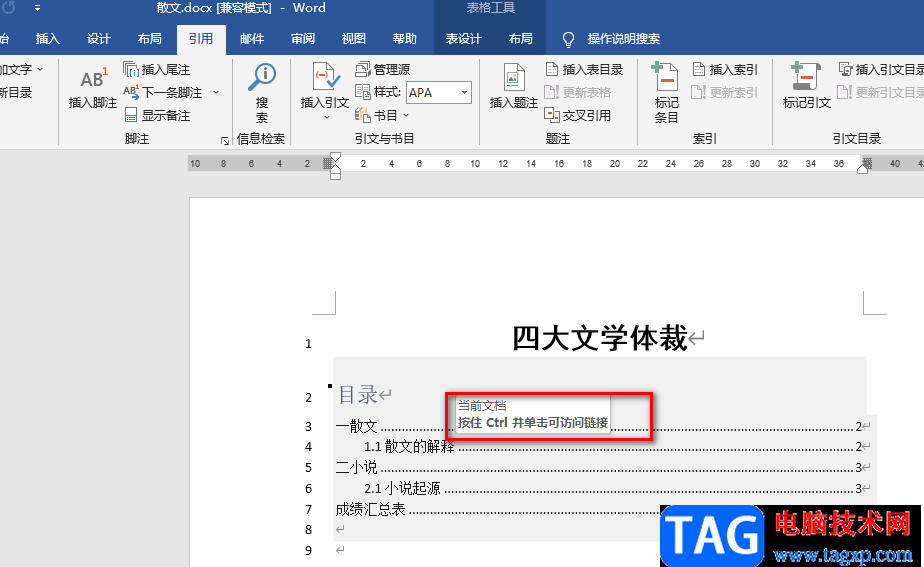Image resolution: width=924 pixels, height=567 pixels.
Task: Click Insert Table of Authorities
Action: 881,70
